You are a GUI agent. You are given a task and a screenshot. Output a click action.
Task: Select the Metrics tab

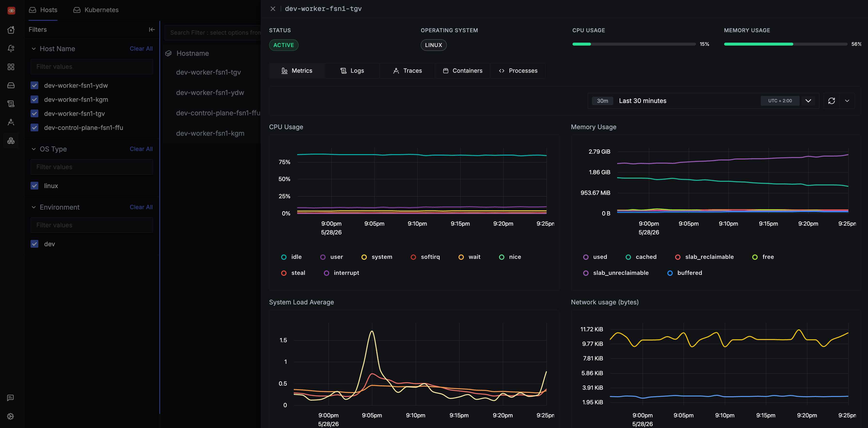[x=297, y=71]
